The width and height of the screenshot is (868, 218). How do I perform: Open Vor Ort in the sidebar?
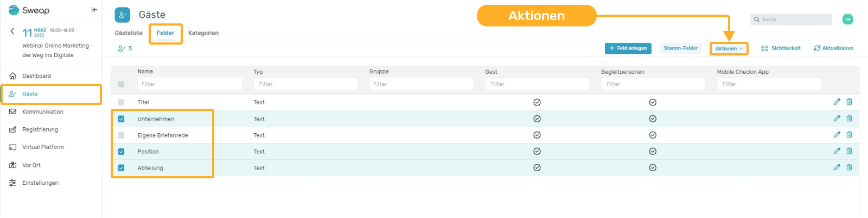(x=31, y=165)
